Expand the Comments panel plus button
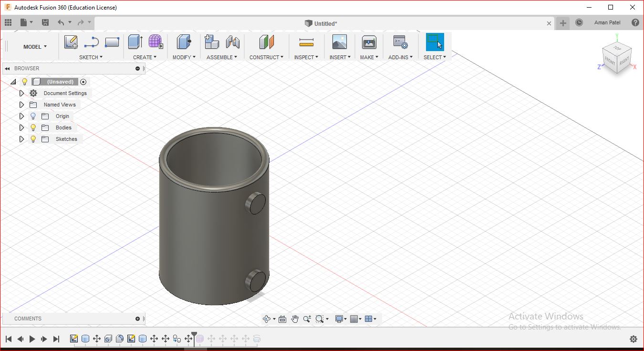 coord(138,319)
